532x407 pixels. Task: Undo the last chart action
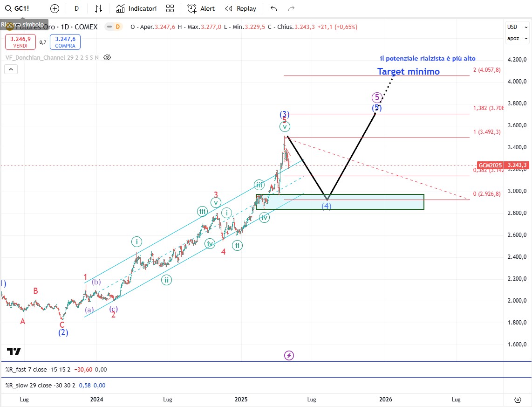[x=274, y=8]
